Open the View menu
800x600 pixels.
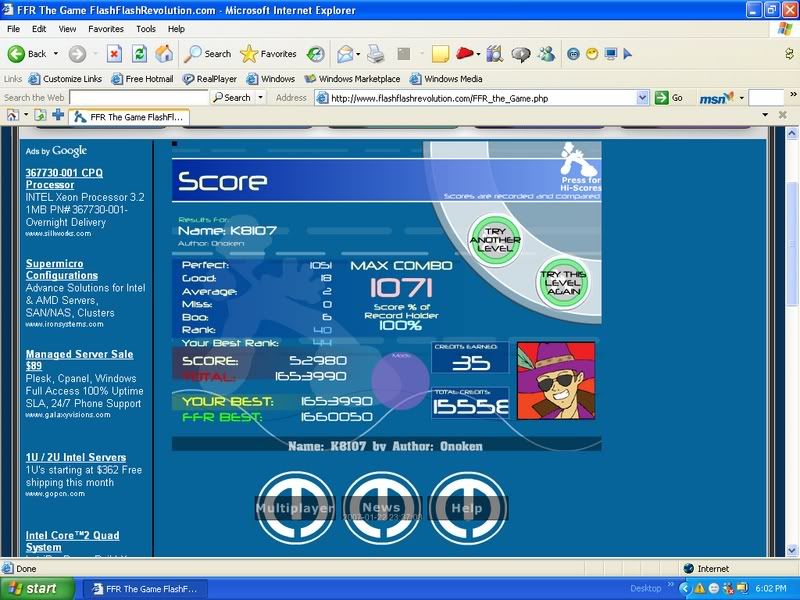click(x=67, y=29)
